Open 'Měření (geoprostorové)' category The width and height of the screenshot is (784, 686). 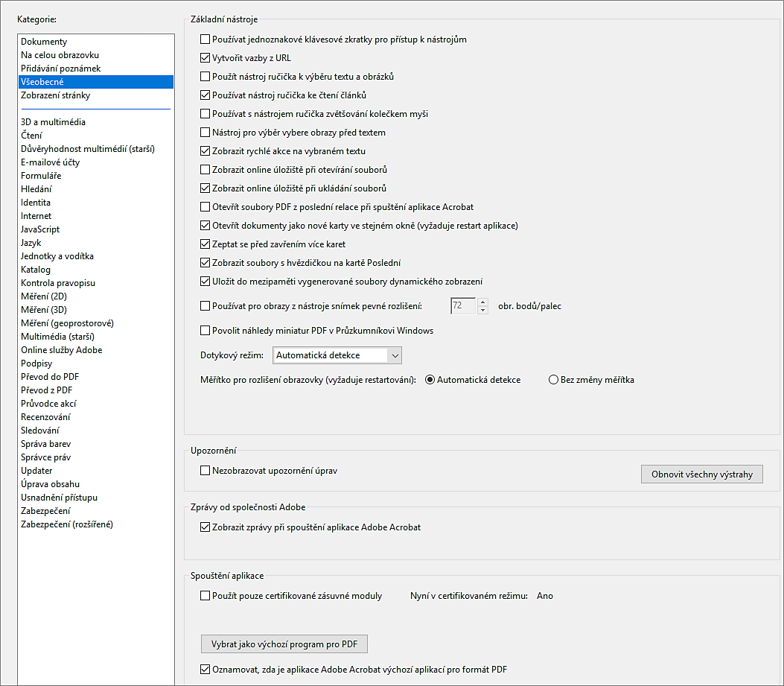click(96, 323)
